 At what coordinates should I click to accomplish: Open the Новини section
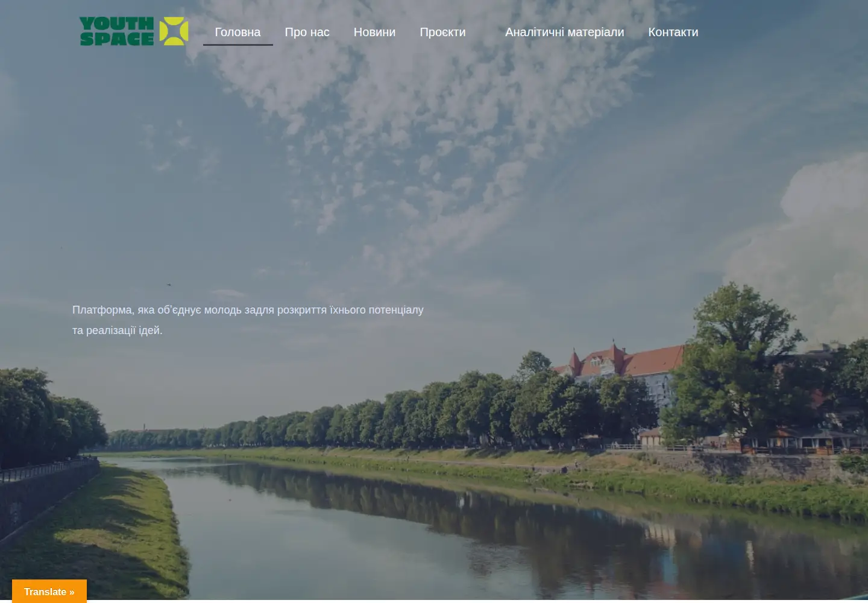[x=374, y=32]
